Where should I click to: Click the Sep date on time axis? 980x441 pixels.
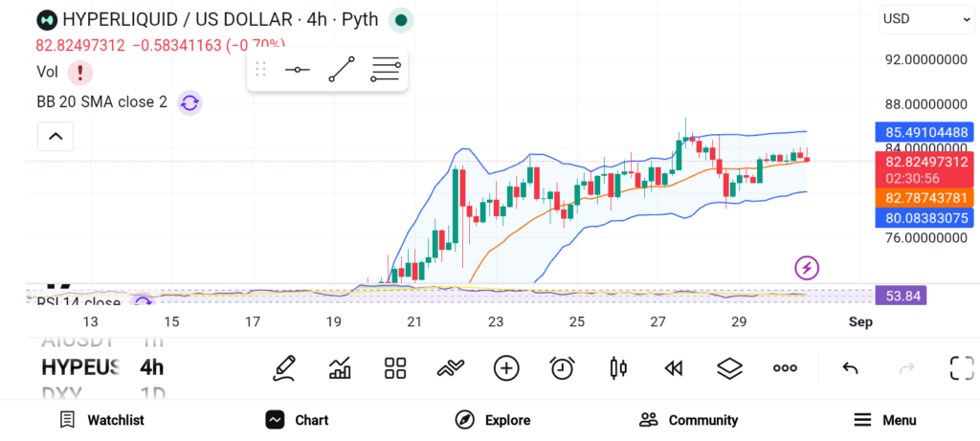coord(860,322)
